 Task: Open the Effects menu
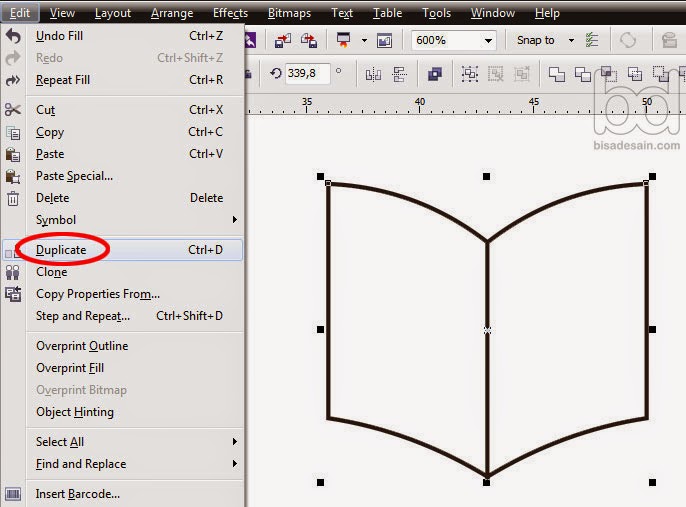(230, 13)
